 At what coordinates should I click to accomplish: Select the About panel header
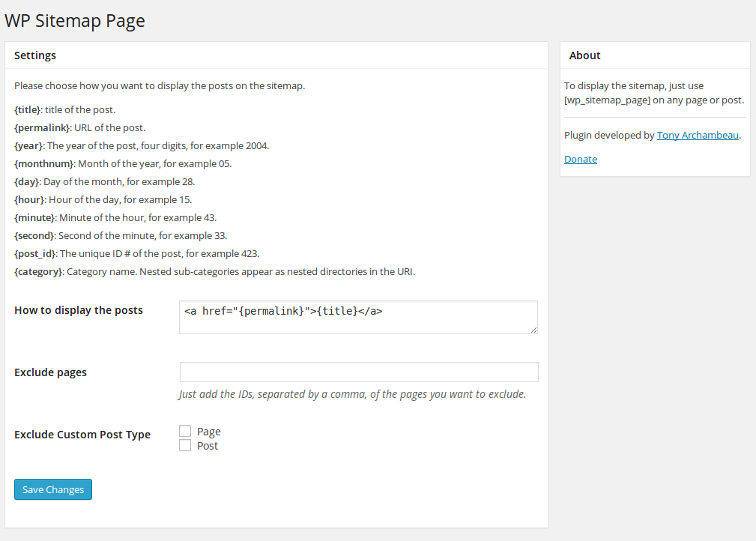(x=584, y=55)
